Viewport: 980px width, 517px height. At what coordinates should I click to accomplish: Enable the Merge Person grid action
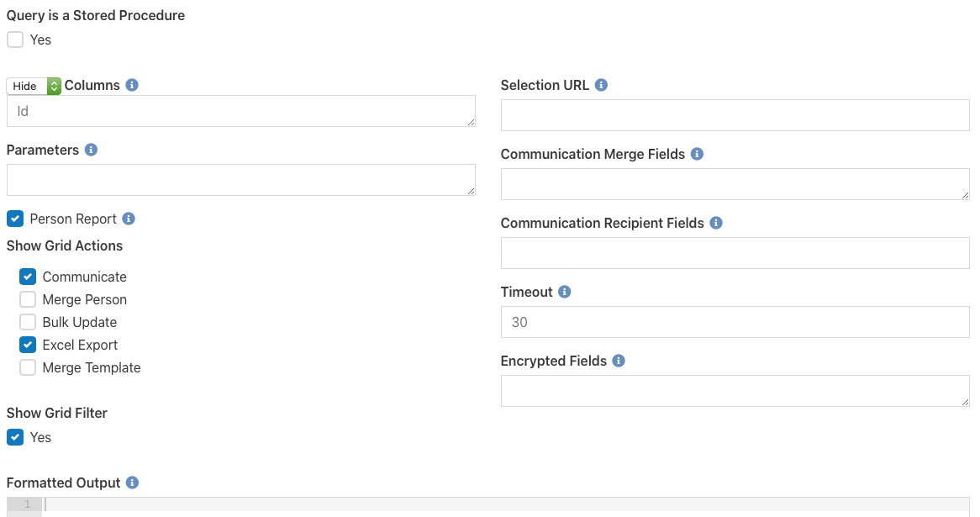click(x=28, y=299)
